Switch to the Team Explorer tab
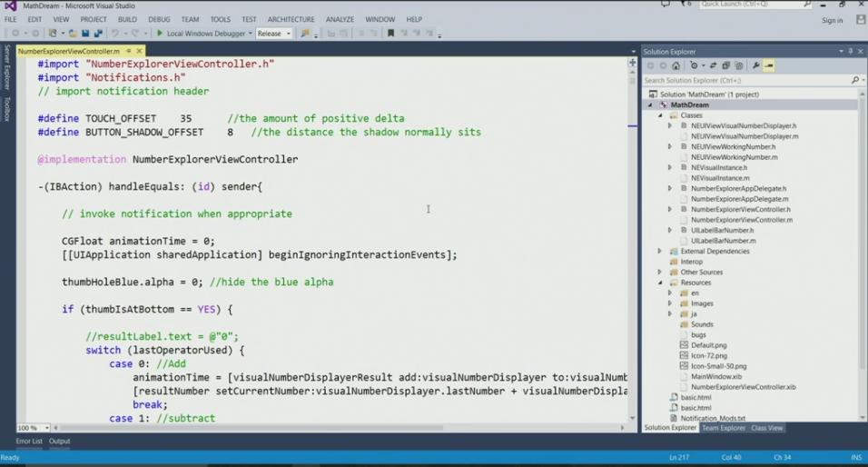 pos(724,428)
